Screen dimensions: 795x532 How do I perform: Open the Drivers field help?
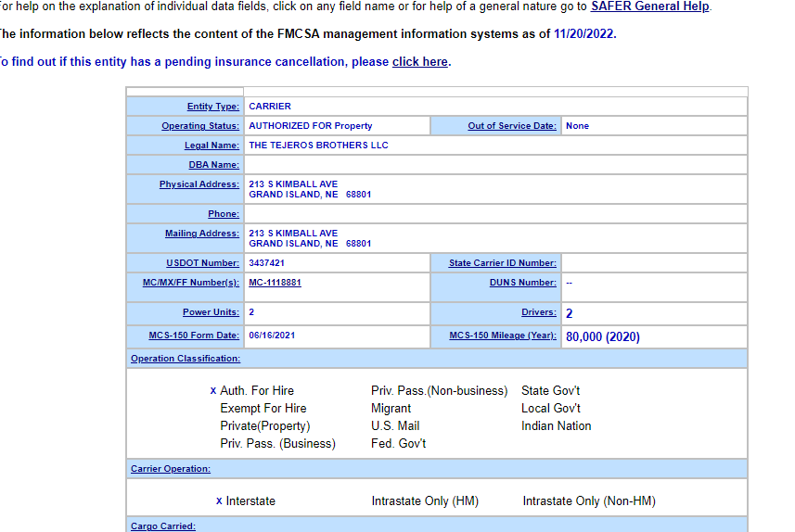539,312
